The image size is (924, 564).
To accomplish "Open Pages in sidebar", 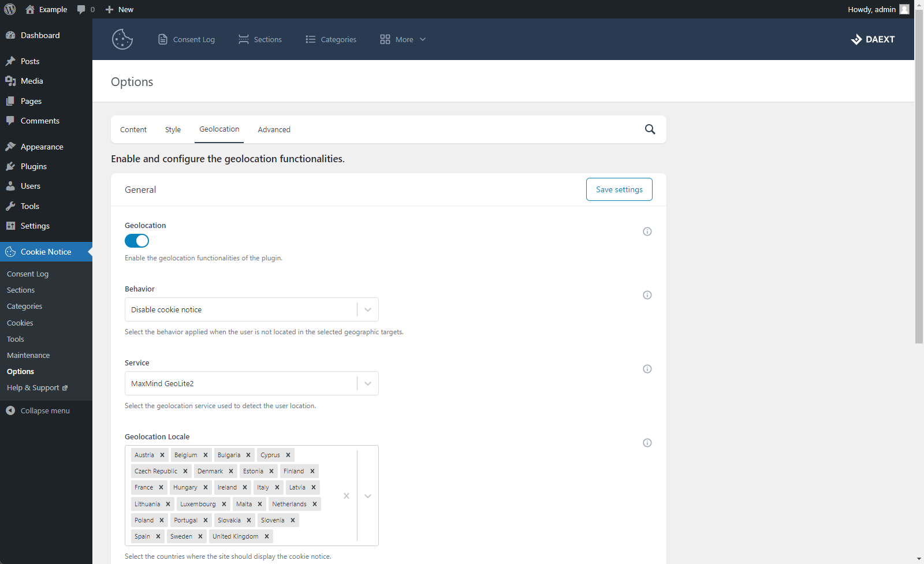I will point(46,101).
